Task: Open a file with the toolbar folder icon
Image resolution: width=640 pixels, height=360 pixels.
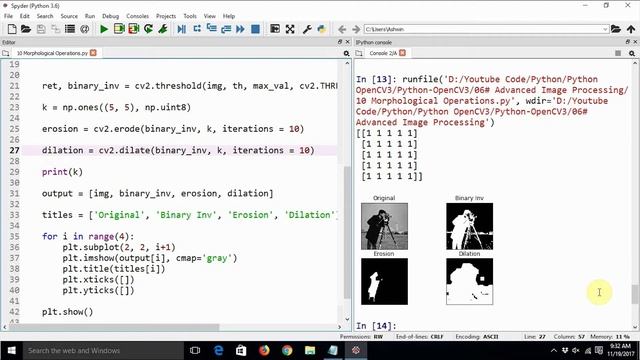Action: point(26,29)
